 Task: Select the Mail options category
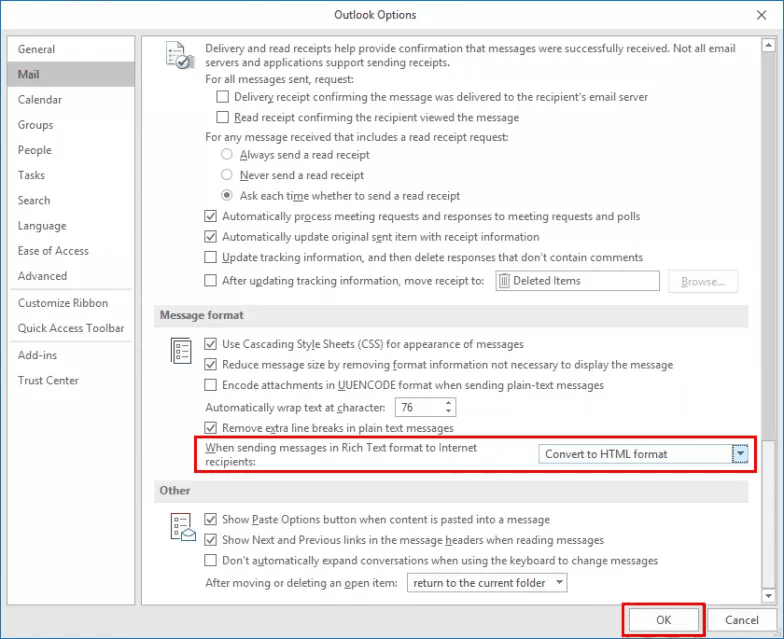point(71,74)
